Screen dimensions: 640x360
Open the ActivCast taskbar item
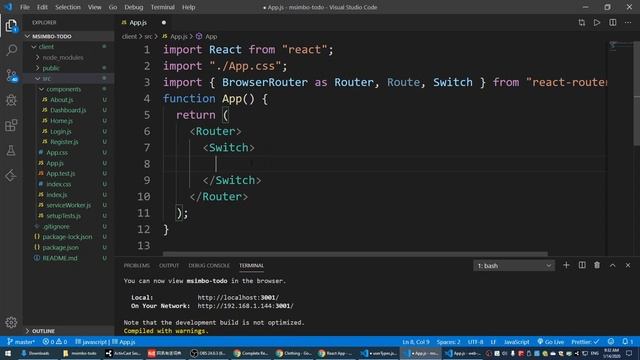(x=123, y=353)
